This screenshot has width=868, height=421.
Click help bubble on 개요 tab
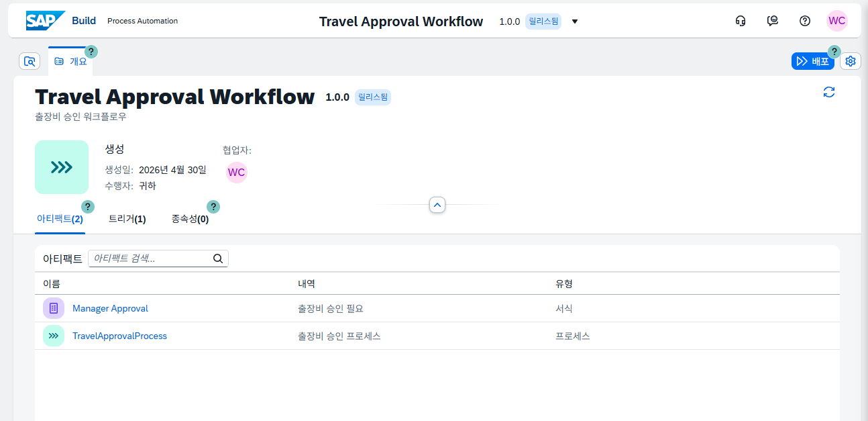[91, 52]
